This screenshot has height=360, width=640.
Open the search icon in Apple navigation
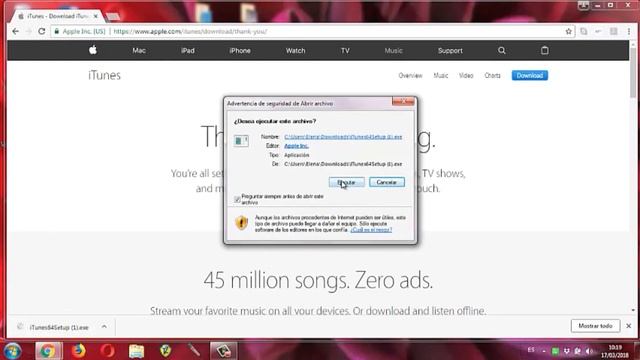click(x=502, y=51)
